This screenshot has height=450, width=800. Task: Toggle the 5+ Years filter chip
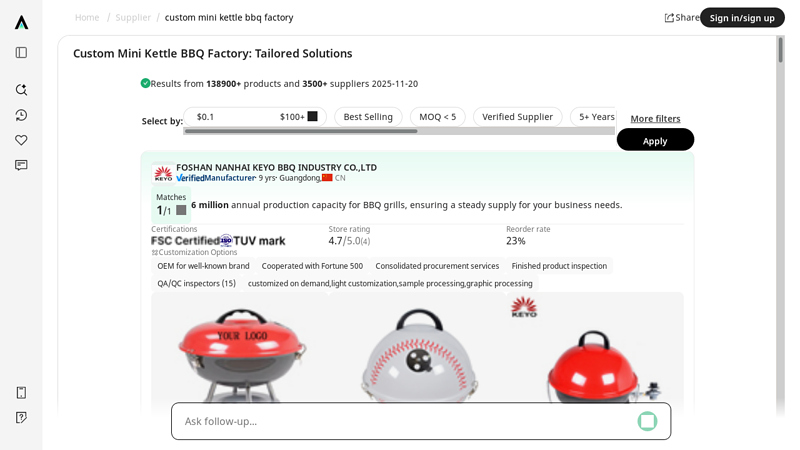(593, 117)
